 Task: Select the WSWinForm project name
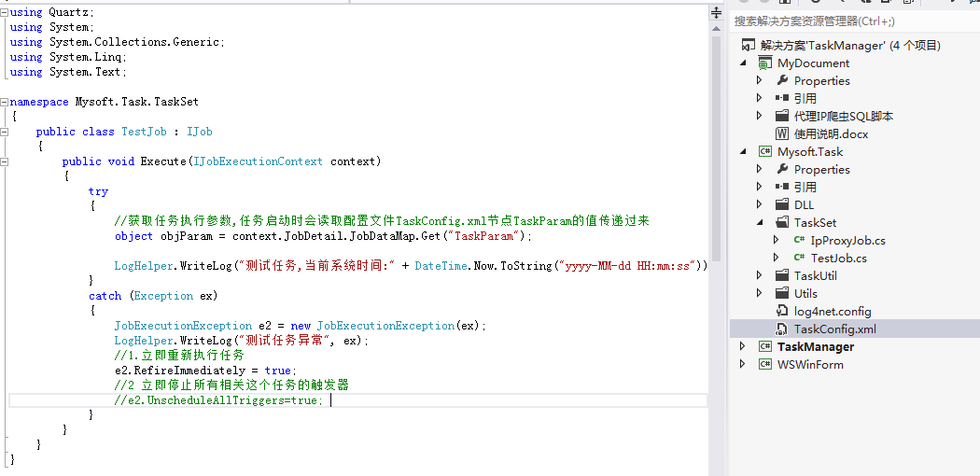pos(810,364)
